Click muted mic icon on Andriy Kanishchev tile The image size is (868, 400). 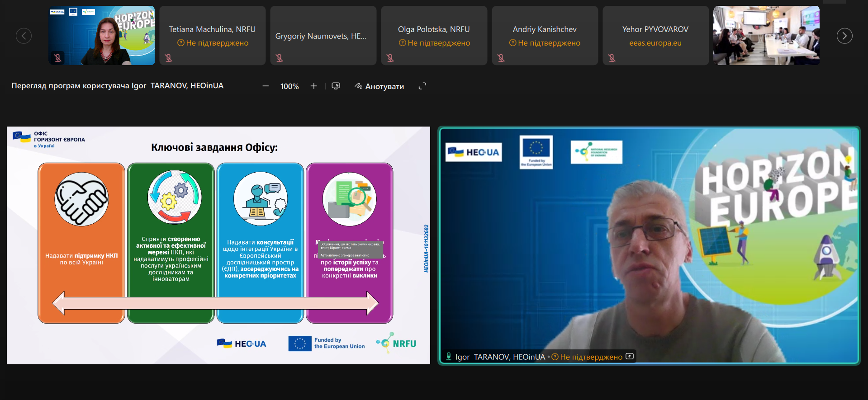tap(501, 58)
